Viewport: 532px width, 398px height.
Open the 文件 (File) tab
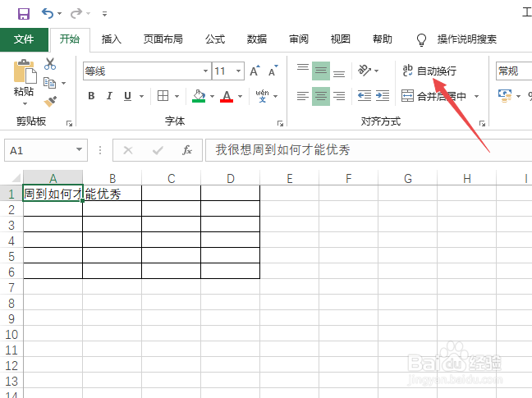(x=24, y=39)
